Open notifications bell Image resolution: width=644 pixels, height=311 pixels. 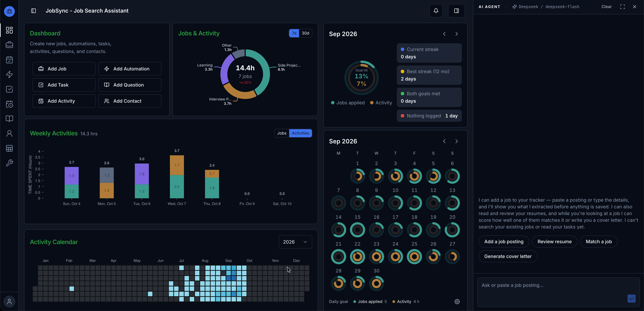point(436,11)
